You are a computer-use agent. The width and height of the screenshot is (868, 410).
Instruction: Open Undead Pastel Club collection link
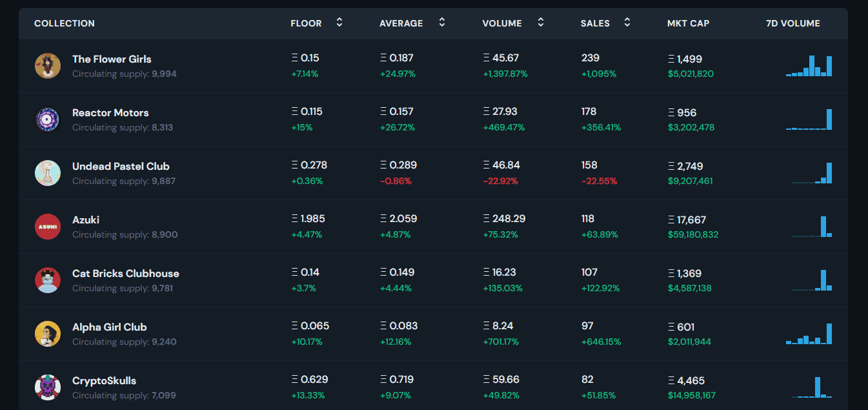pos(121,166)
